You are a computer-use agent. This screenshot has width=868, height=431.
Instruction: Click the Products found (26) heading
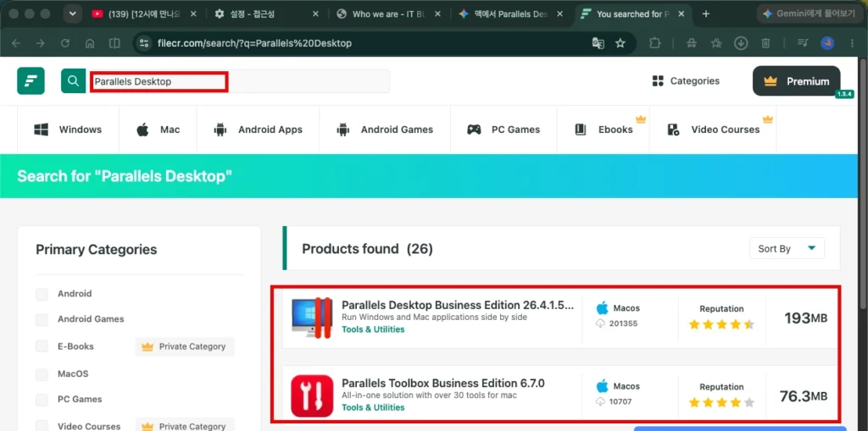(x=367, y=249)
